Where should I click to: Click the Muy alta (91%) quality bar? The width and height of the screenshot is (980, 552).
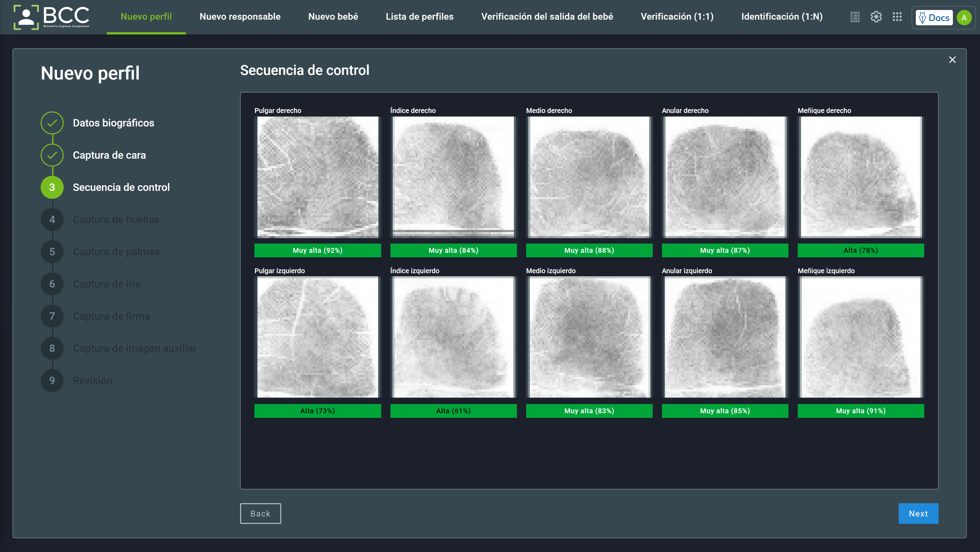pyautogui.click(x=861, y=411)
